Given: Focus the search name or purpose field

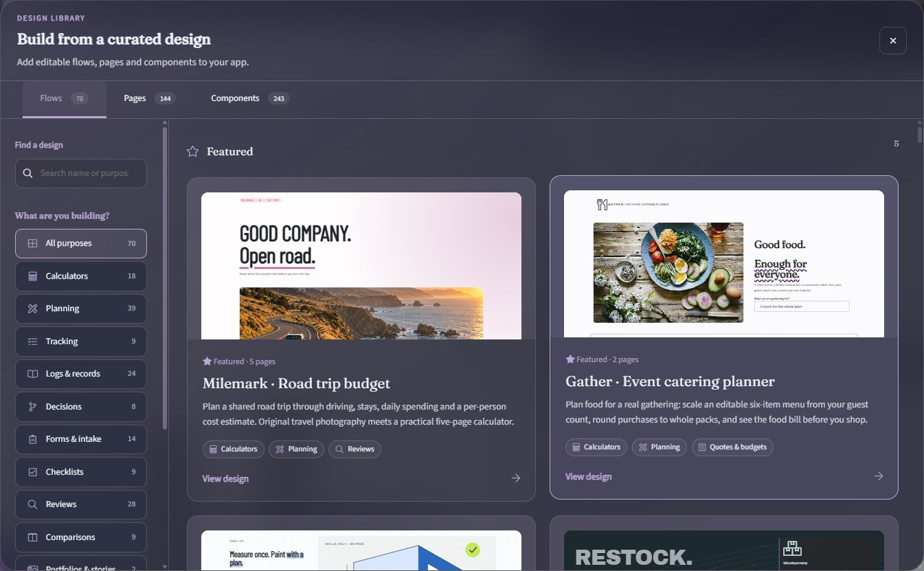Looking at the screenshot, I should coord(81,173).
